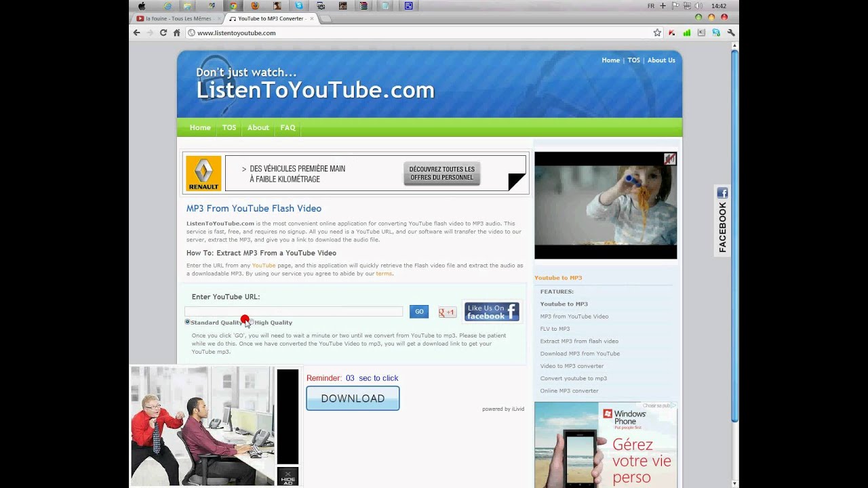Click the child eating pasta video ad
Image resolution: width=868 pixels, height=488 pixels.
click(x=606, y=205)
